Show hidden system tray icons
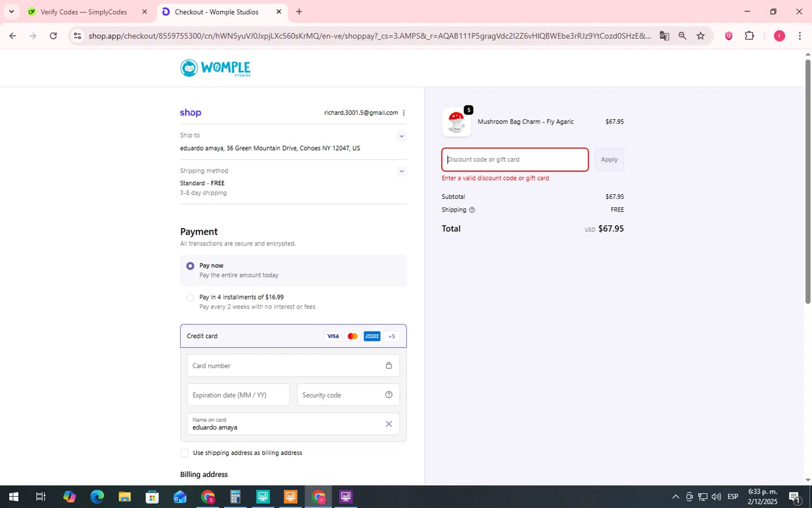 click(x=676, y=497)
